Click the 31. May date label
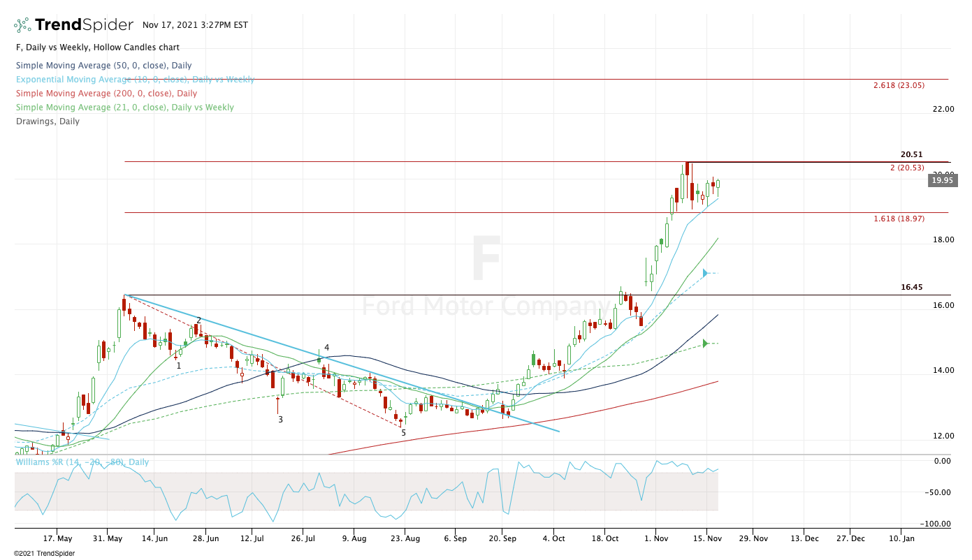The height and width of the screenshot is (560, 972). 107,539
